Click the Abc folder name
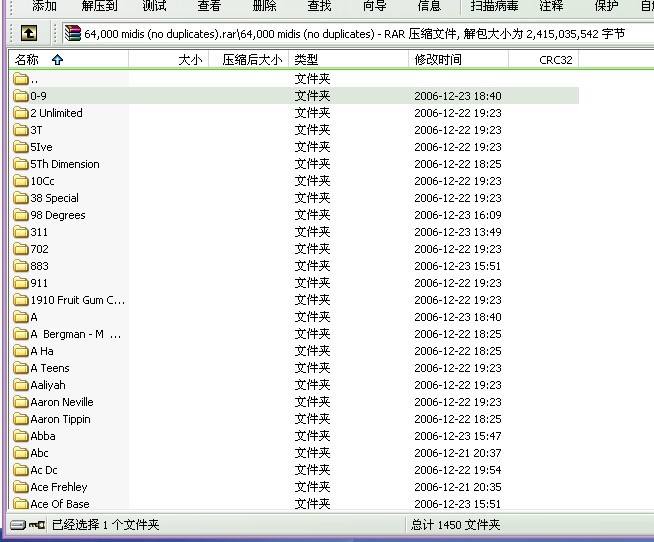The width and height of the screenshot is (654, 542). (x=39, y=453)
